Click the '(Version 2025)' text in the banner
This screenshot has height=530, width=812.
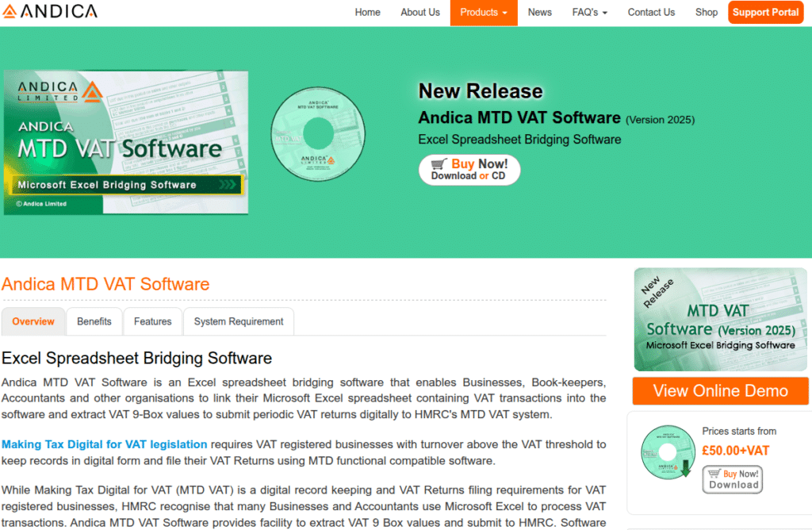point(661,120)
